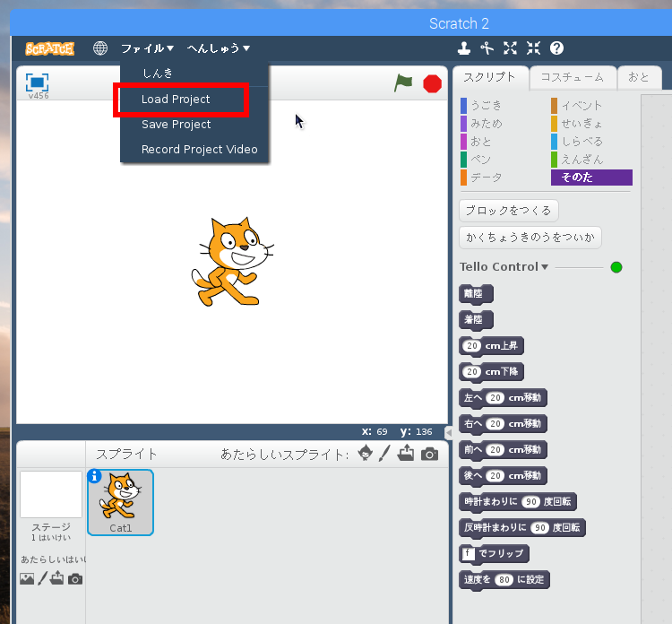This screenshot has width=672, height=624.
Task: Switch stage to full screen mode
Action: click(37, 82)
